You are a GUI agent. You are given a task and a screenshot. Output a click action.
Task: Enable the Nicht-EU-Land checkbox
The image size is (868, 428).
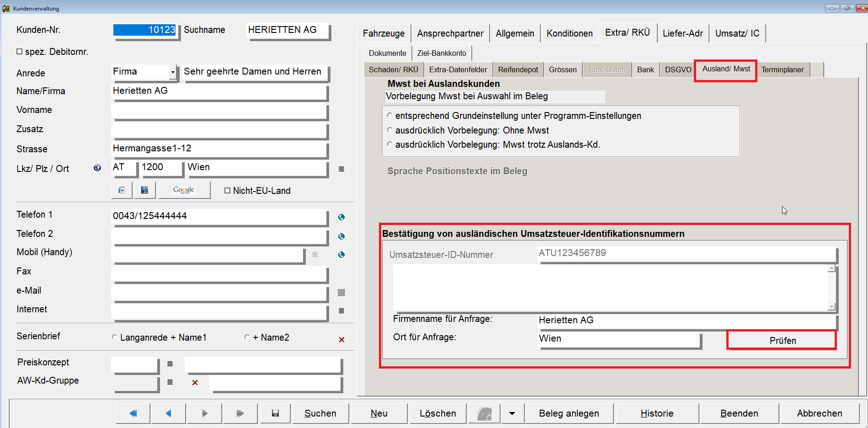tap(227, 191)
